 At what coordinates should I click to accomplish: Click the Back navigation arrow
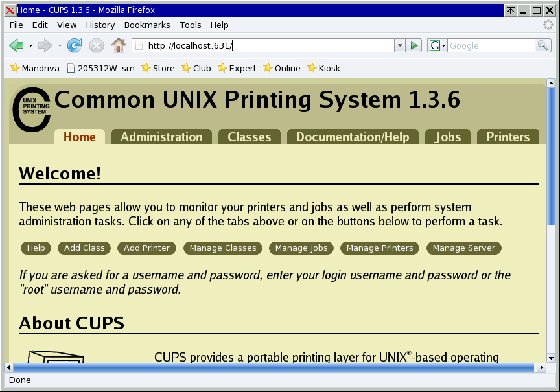click(17, 45)
